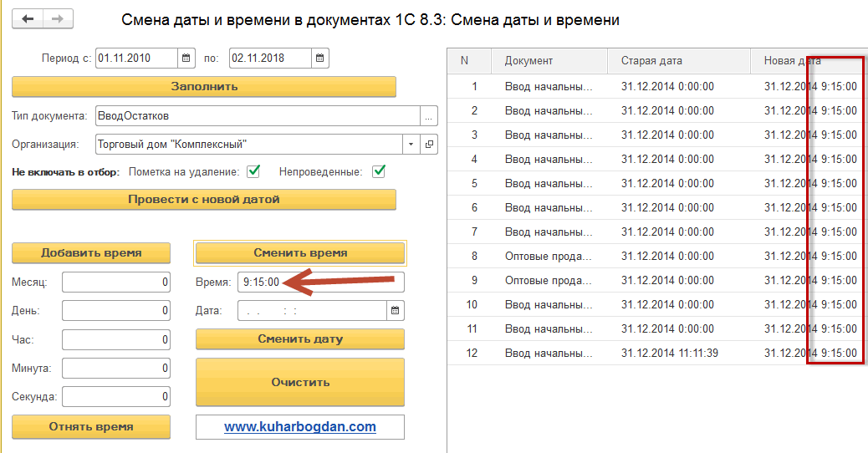Select row 8 Оптовые прода... in table
Screen dimensions: 868x453
tap(549, 256)
